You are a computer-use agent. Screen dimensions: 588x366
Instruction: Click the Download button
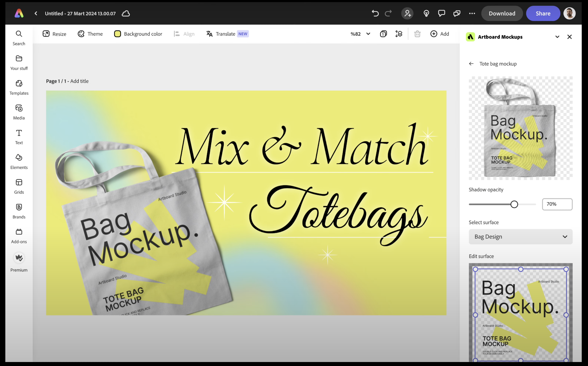(502, 13)
